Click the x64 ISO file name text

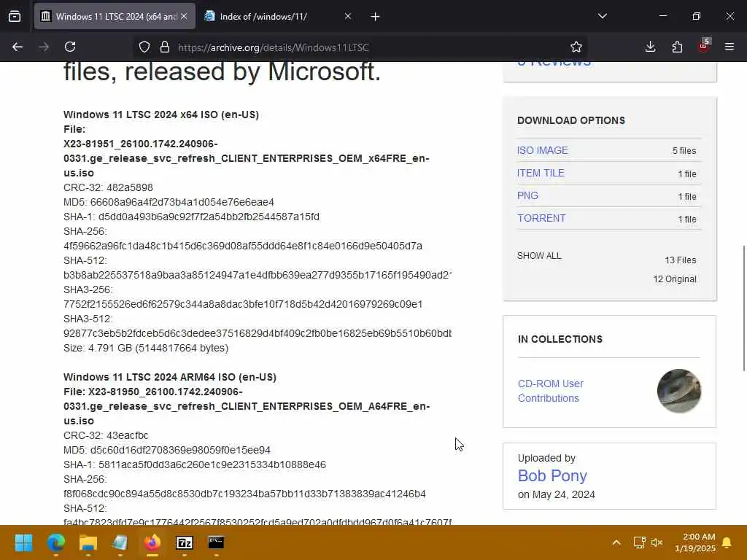point(247,158)
